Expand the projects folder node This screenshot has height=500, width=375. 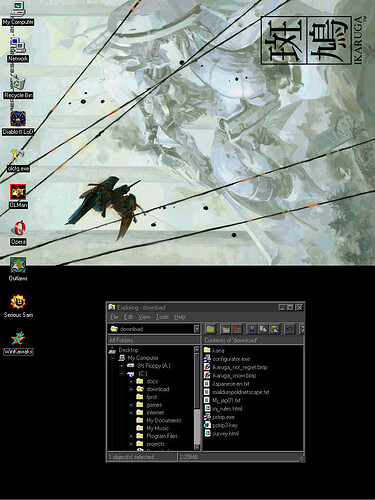(x=131, y=444)
